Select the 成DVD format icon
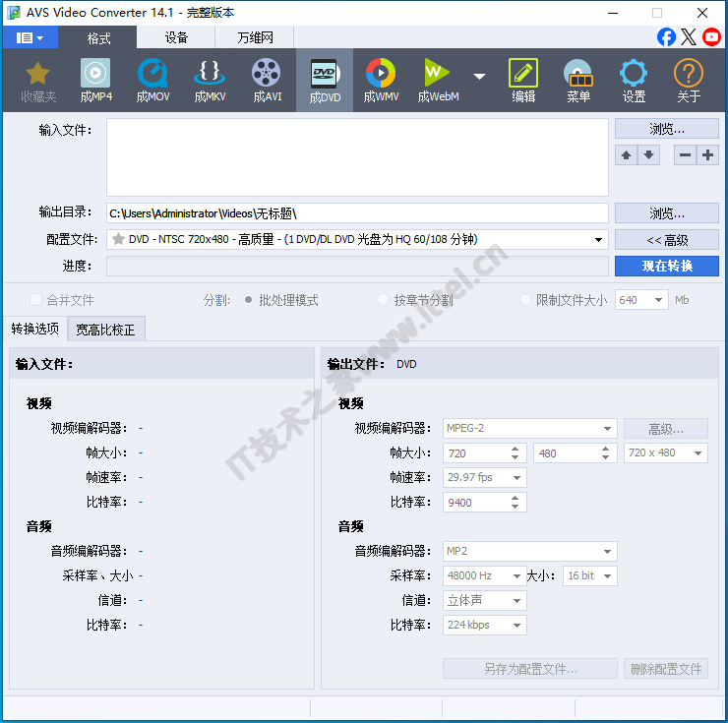Viewport: 728px width, 723px height. click(x=325, y=81)
